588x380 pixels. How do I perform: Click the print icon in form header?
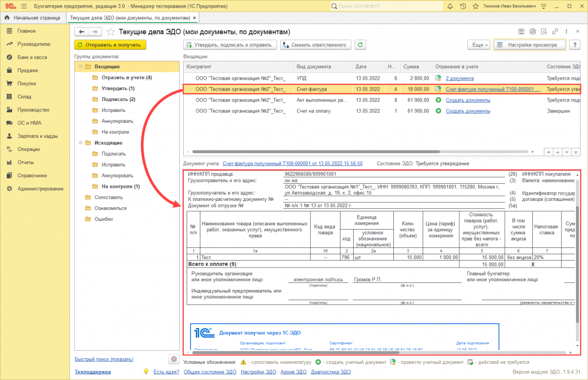(532, 31)
